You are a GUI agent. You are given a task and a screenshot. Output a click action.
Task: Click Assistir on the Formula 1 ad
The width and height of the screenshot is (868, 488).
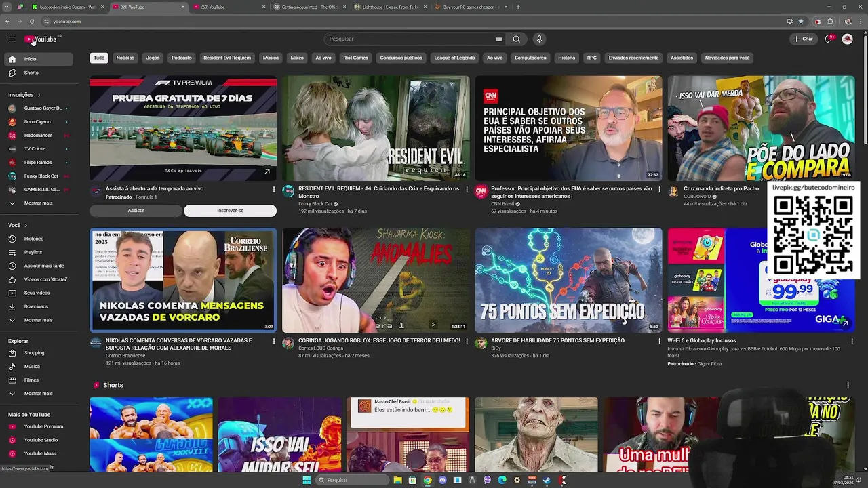click(136, 211)
